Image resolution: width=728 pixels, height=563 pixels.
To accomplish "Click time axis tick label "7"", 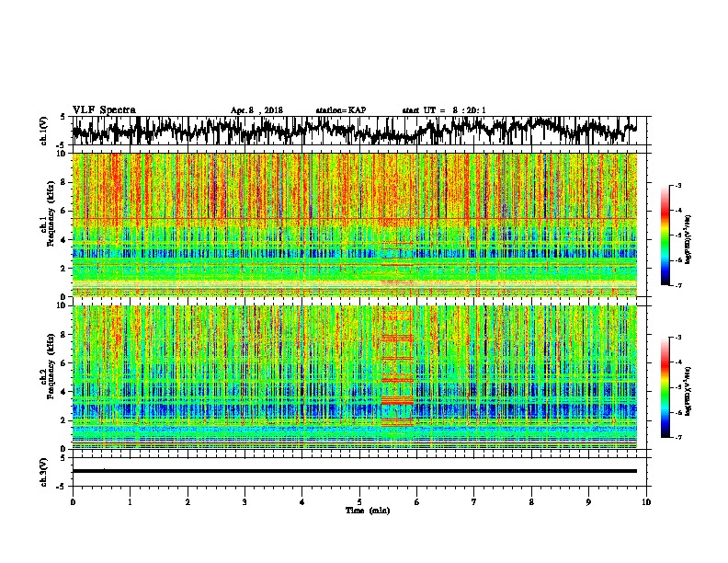I will point(474,502).
